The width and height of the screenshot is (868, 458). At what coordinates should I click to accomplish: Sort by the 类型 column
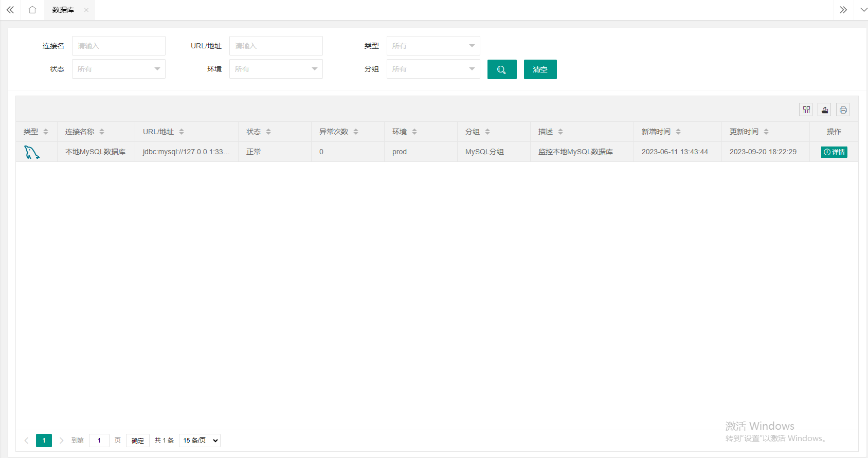[x=46, y=132]
